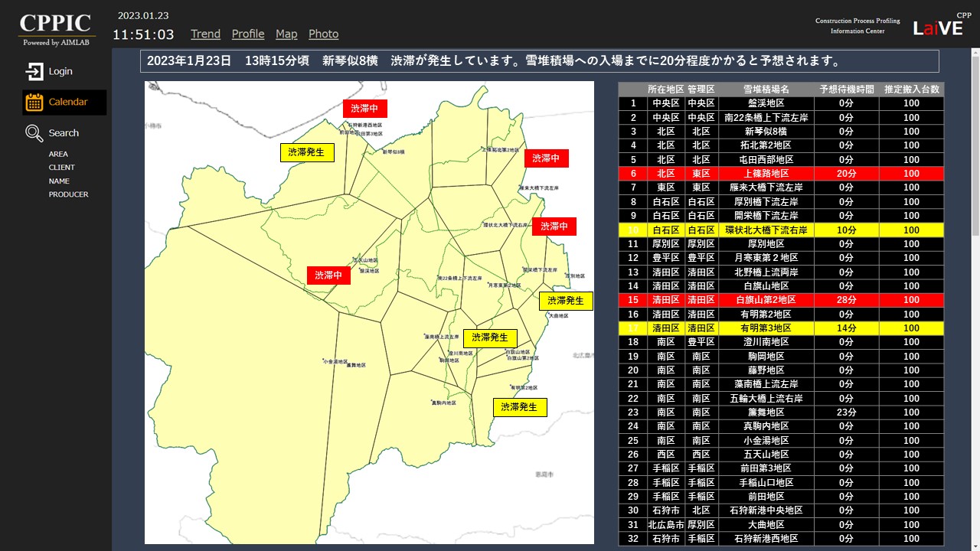Click 渋滞中 marker near 盤渓地区

click(328, 275)
